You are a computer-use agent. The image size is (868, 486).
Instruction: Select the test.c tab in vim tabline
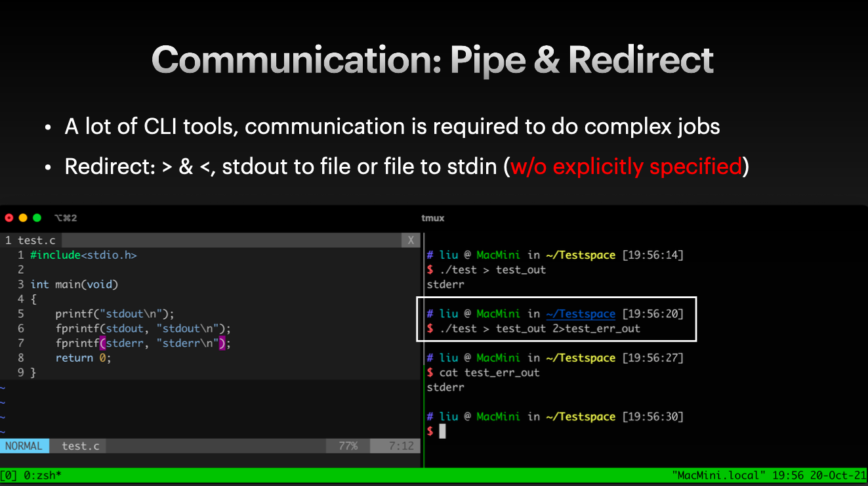pyautogui.click(x=31, y=240)
